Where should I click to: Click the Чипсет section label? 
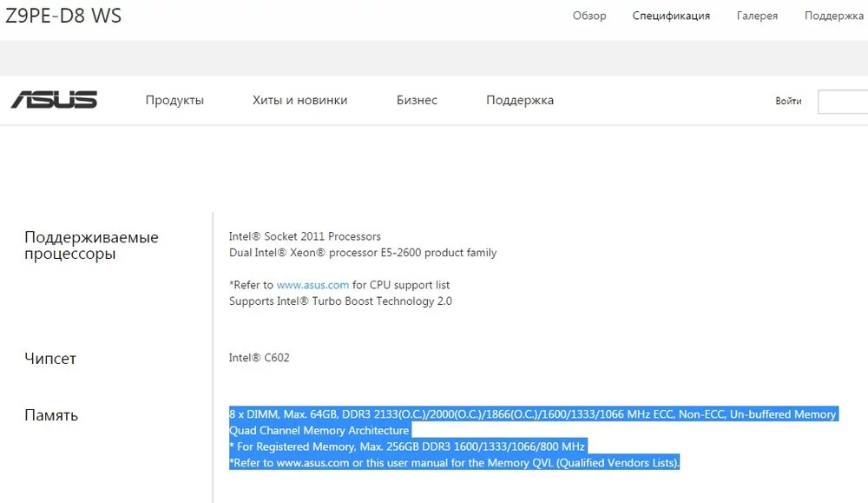click(x=50, y=359)
